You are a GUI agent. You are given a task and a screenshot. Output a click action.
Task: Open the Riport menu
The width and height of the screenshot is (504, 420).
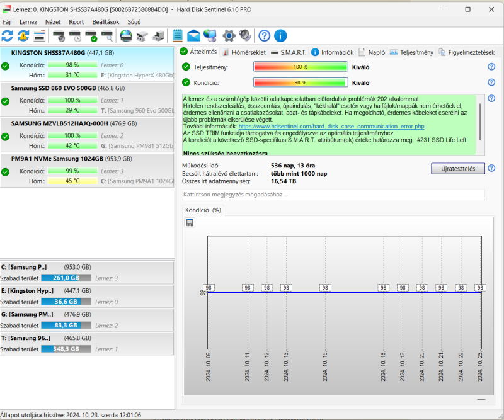76,22
